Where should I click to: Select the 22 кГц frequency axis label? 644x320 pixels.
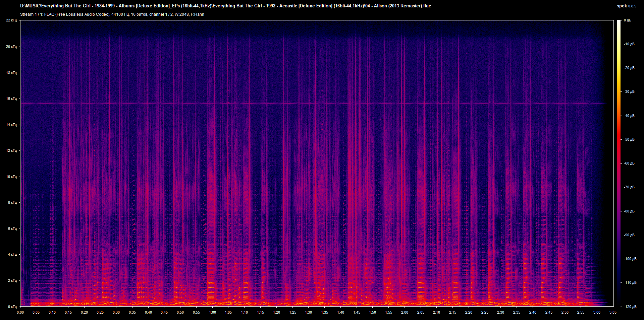(x=11, y=20)
